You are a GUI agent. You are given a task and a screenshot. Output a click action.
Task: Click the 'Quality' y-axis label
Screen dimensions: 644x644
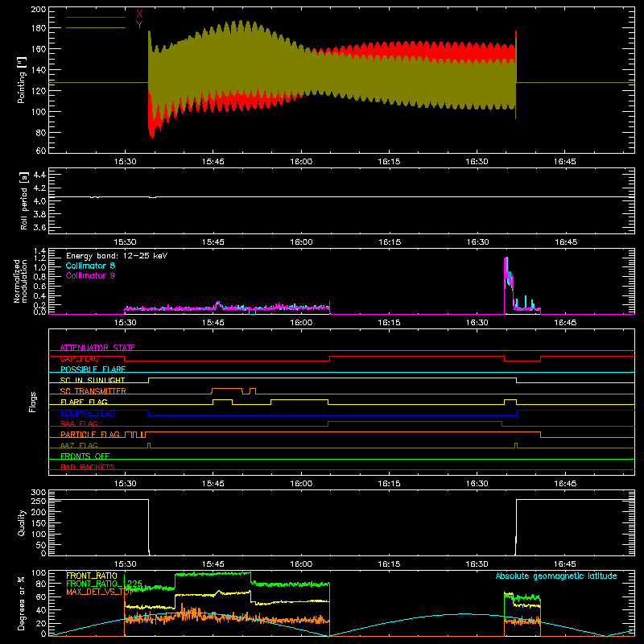point(22,522)
